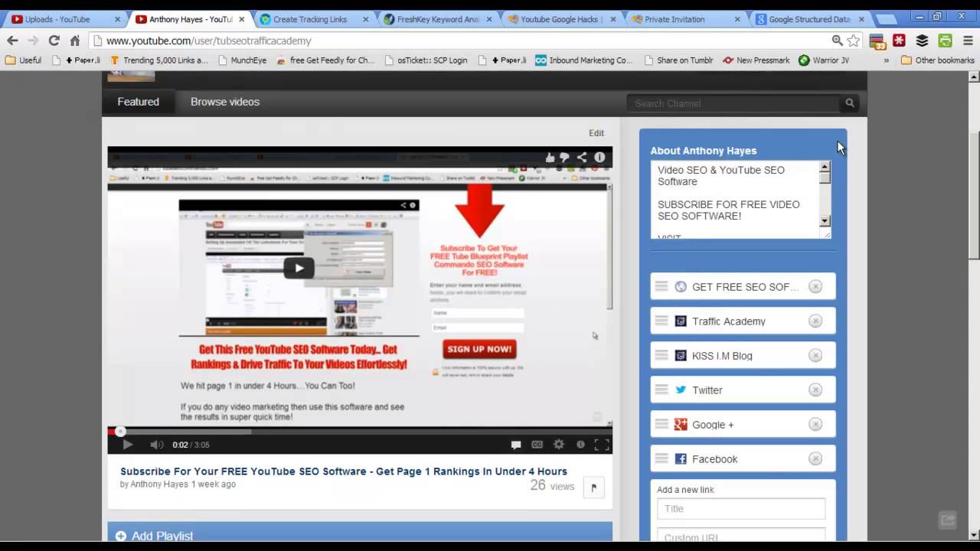Image resolution: width=980 pixels, height=551 pixels.
Task: Click the flag icon beside the view count
Action: pyautogui.click(x=593, y=487)
